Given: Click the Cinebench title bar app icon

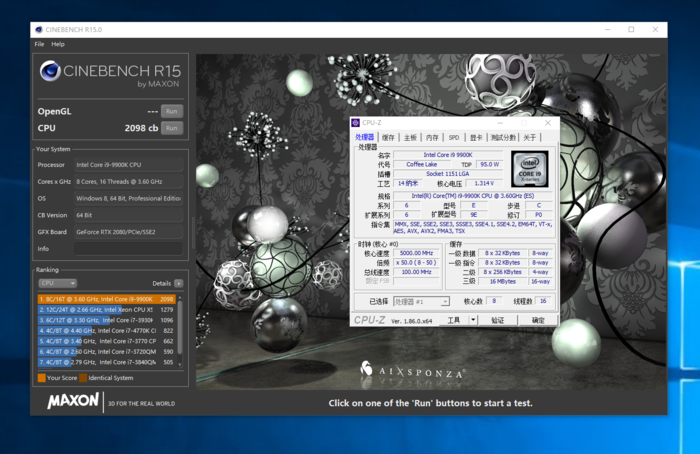Looking at the screenshot, I should coord(39,29).
